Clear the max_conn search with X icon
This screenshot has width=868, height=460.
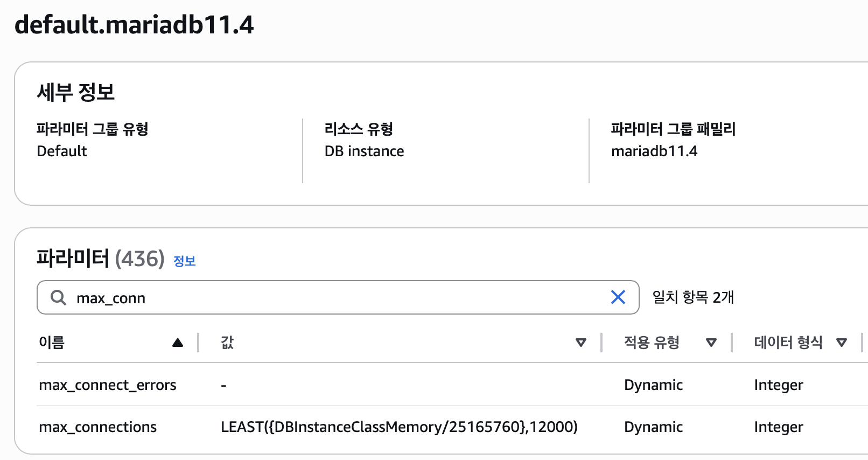tap(618, 297)
